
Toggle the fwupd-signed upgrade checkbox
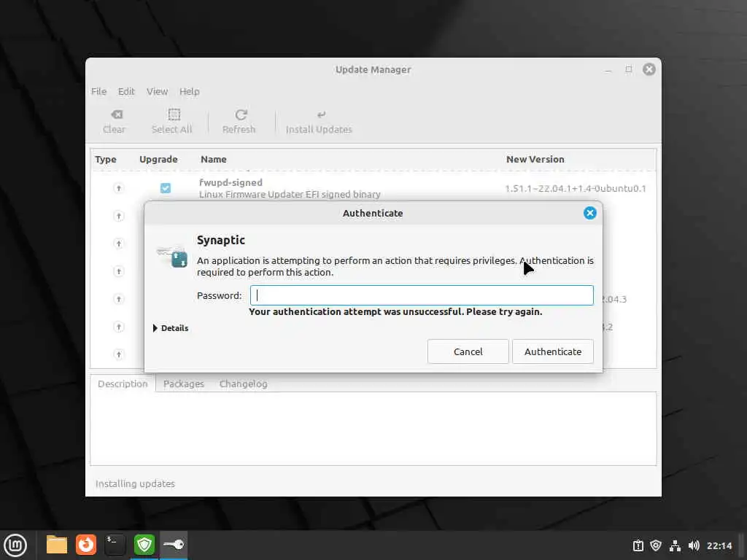tap(166, 188)
